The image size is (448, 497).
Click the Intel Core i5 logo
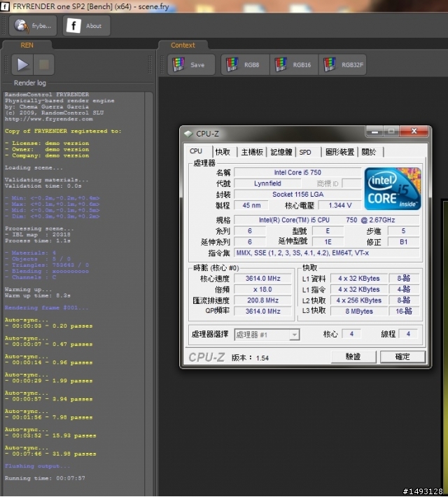click(x=393, y=188)
